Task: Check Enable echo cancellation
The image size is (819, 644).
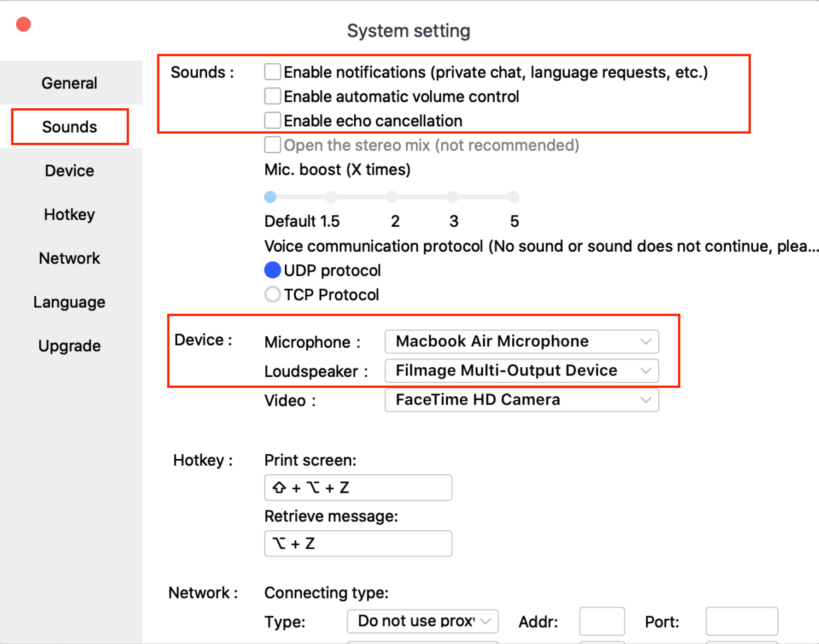Action: 273,120
